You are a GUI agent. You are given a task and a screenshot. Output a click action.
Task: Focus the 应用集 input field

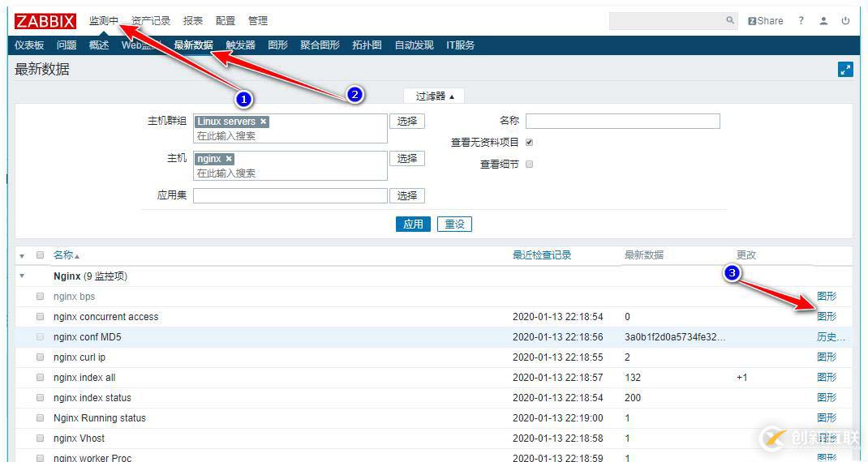(290, 195)
